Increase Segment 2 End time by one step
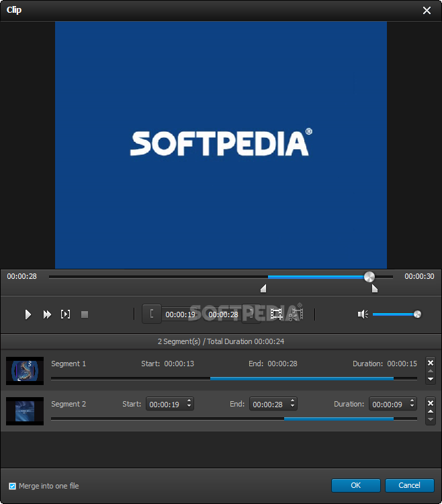 point(292,401)
